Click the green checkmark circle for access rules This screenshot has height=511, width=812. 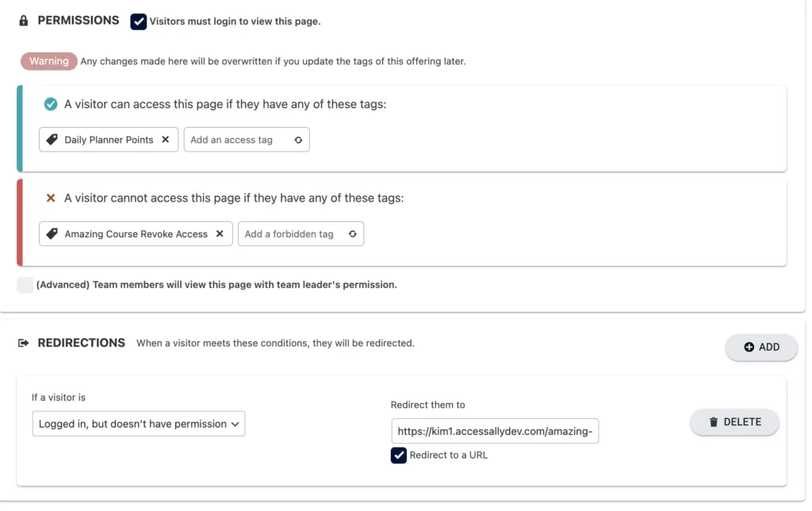(x=48, y=104)
